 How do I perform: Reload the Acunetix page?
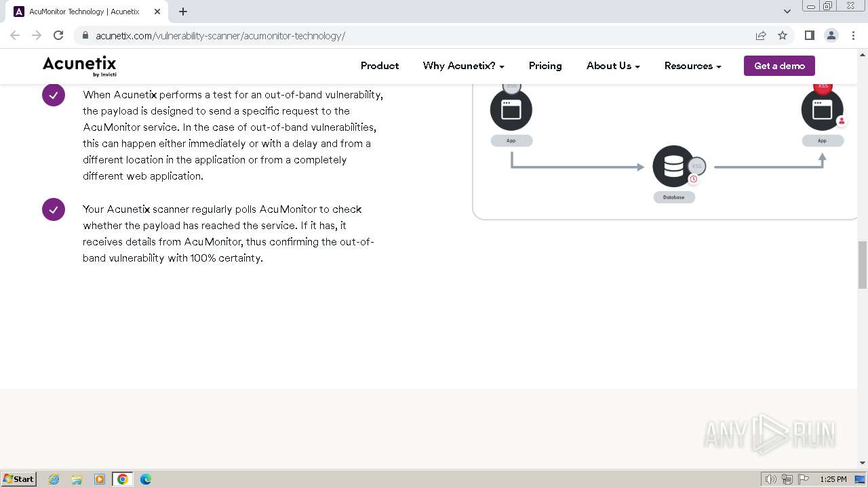[x=58, y=35]
